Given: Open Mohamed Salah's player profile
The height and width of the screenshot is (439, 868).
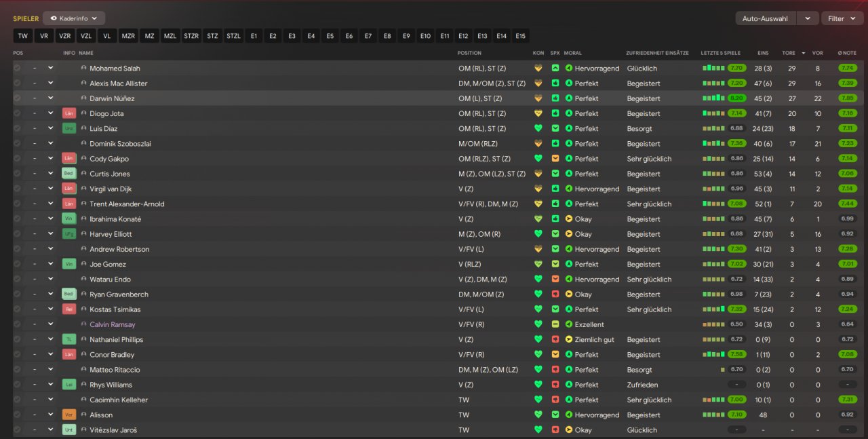Looking at the screenshot, I should tap(115, 68).
